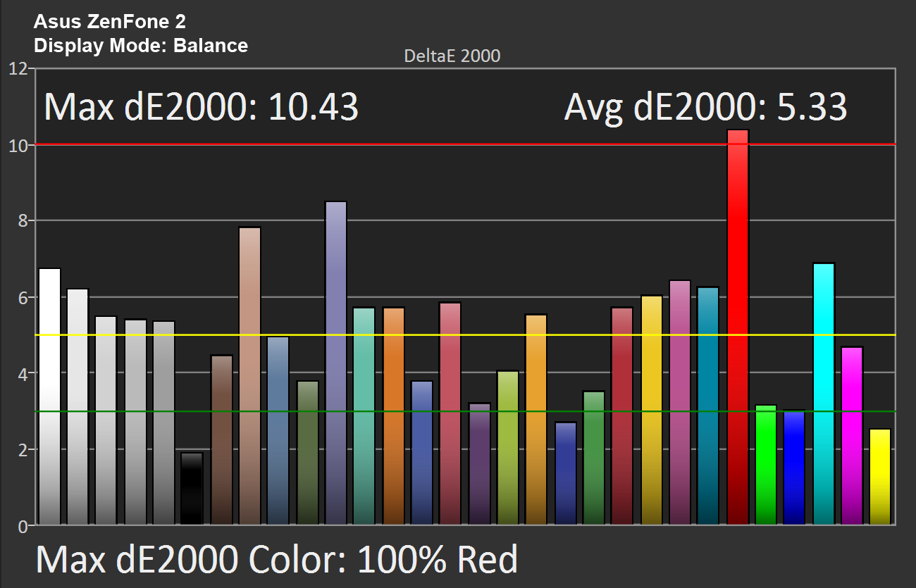The image size is (916, 588).
Task: Click the "DeltaE 2000" chart title
Action: pos(452,56)
